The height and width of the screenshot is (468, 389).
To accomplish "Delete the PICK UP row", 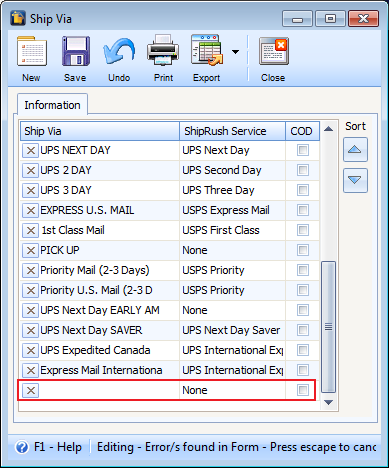I will 31,250.
